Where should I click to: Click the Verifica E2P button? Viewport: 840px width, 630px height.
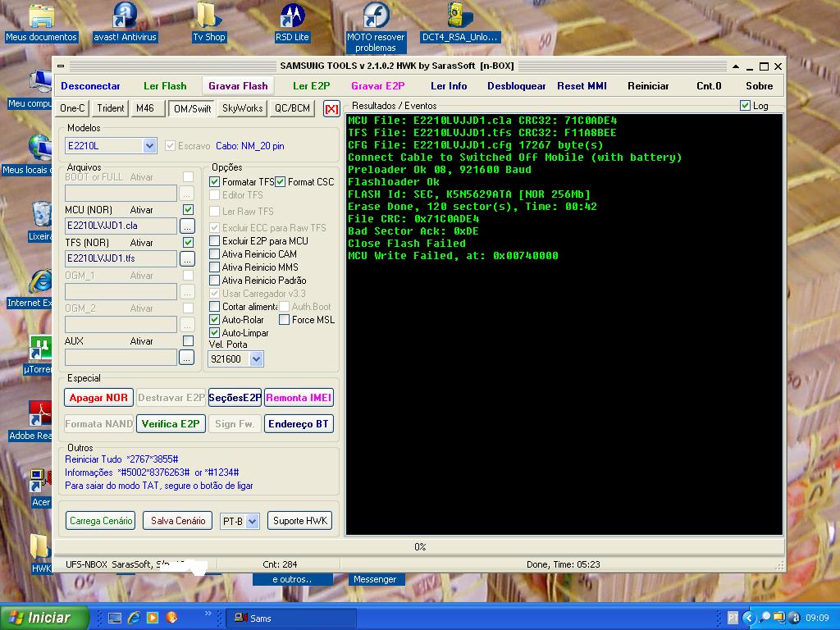click(x=171, y=424)
